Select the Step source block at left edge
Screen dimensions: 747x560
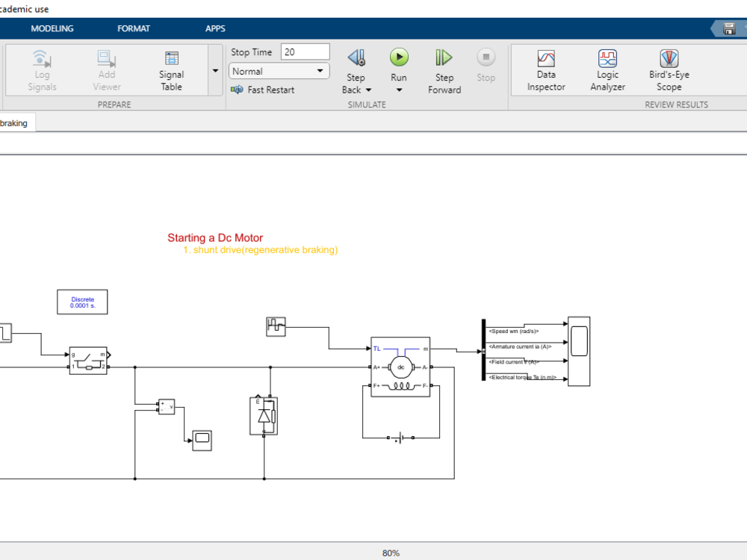point(5,333)
